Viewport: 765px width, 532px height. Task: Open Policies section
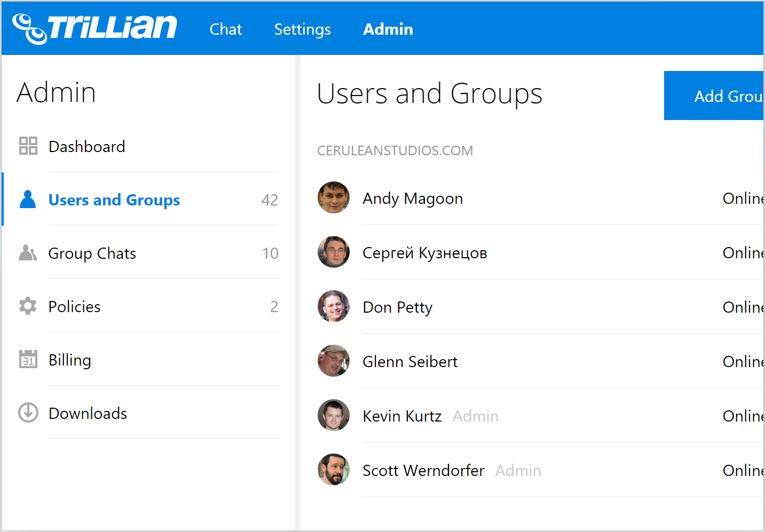(74, 307)
